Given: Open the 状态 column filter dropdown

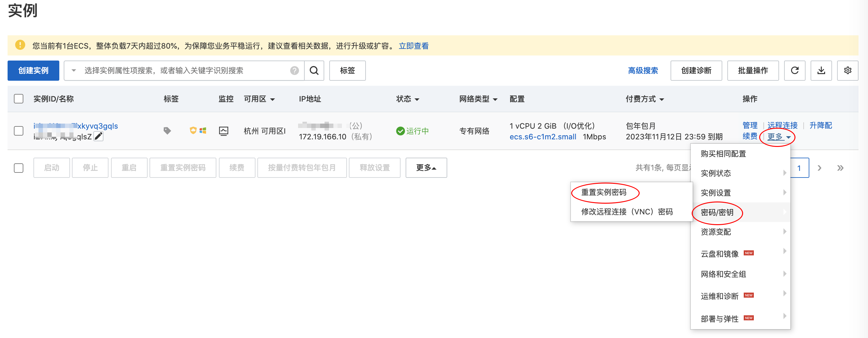Looking at the screenshot, I should coord(417,99).
